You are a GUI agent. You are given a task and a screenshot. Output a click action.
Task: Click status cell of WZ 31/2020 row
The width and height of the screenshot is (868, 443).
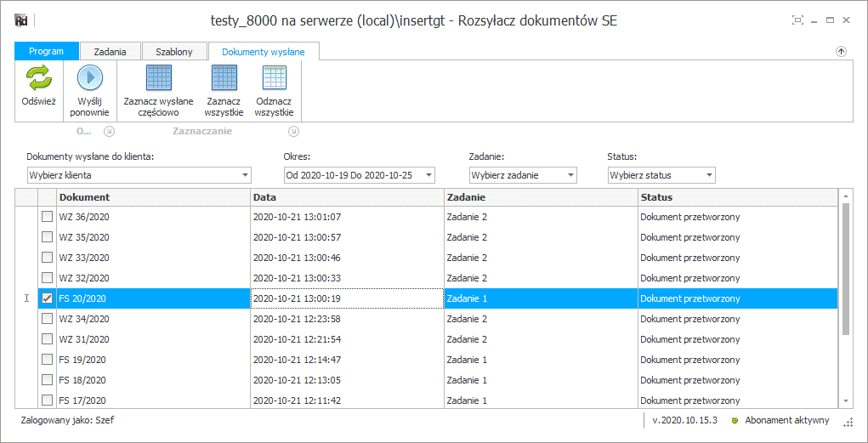pyautogui.click(x=738, y=339)
